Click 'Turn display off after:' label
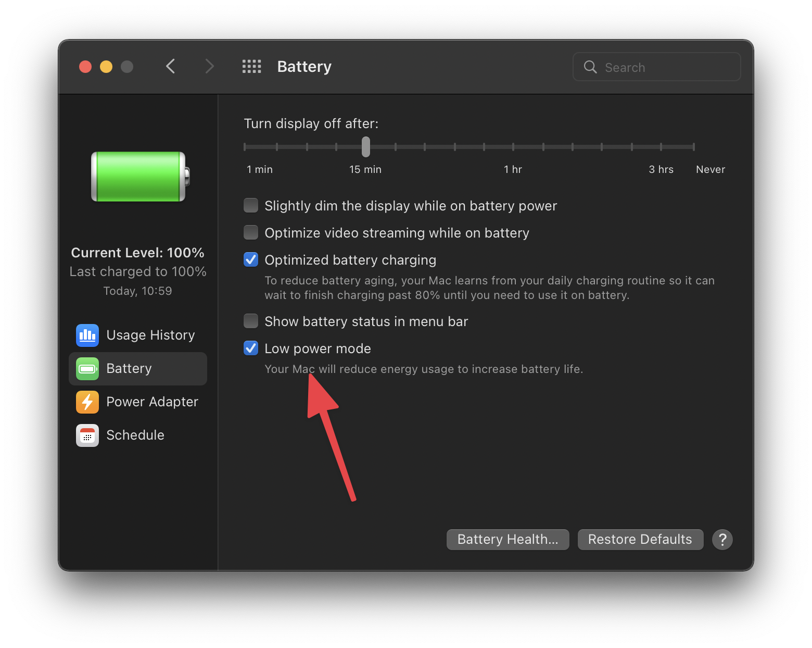Image resolution: width=812 pixels, height=648 pixels. [311, 123]
